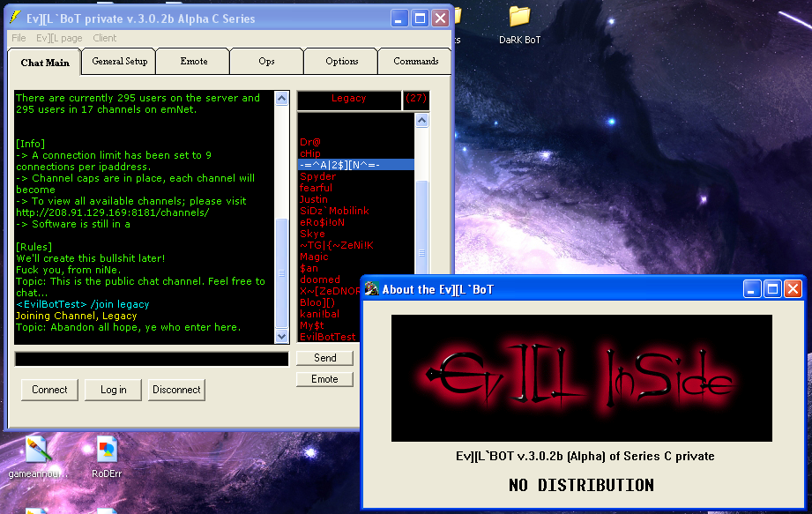Click the Ev][L InSide logo banner

[x=581, y=377]
